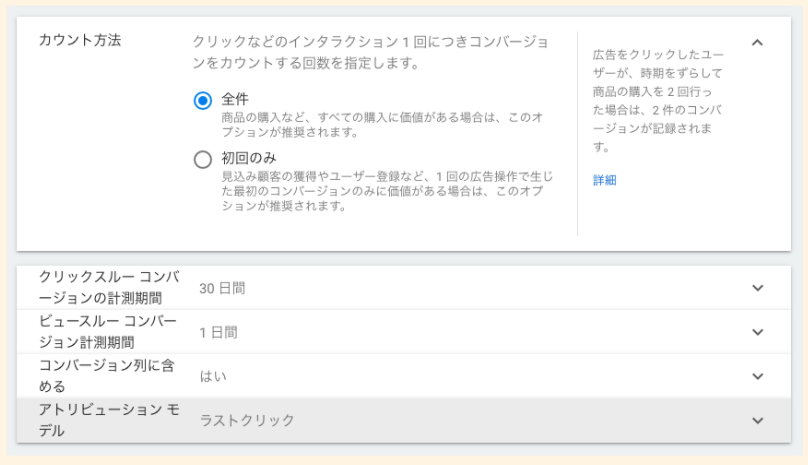Collapse the カウント方法 section chevron
Viewport: 808px width, 465px height.
pos(757,43)
